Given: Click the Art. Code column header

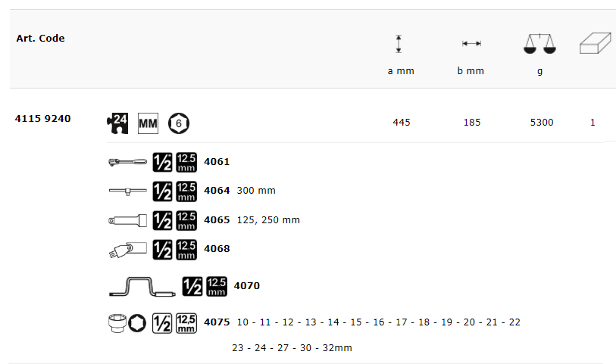Looking at the screenshot, I should click(x=40, y=39).
